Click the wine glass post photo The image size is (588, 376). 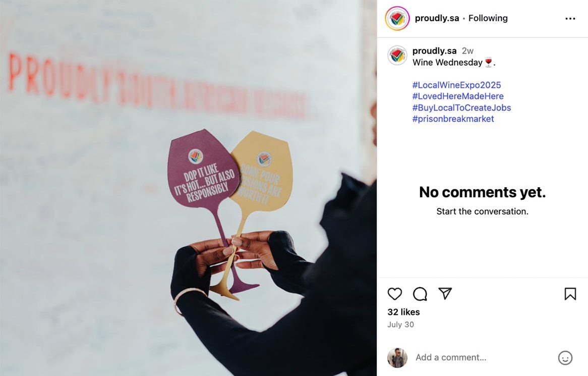pyautogui.click(x=188, y=188)
